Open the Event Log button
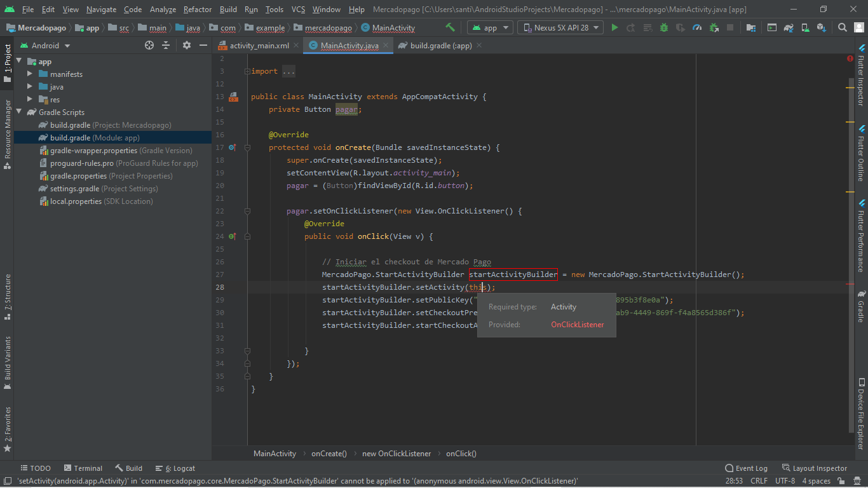This screenshot has height=488, width=868. [747, 468]
